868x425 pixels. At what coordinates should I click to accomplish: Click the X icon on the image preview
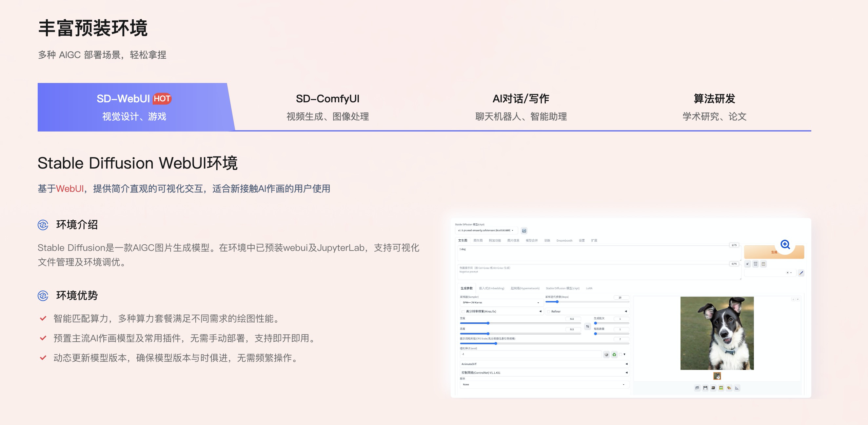[x=798, y=299]
